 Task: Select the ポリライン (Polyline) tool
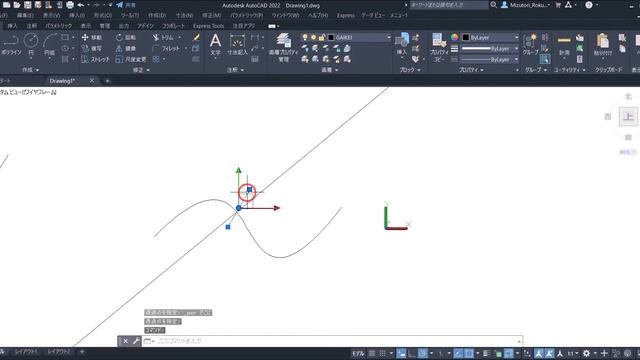click(x=11, y=44)
